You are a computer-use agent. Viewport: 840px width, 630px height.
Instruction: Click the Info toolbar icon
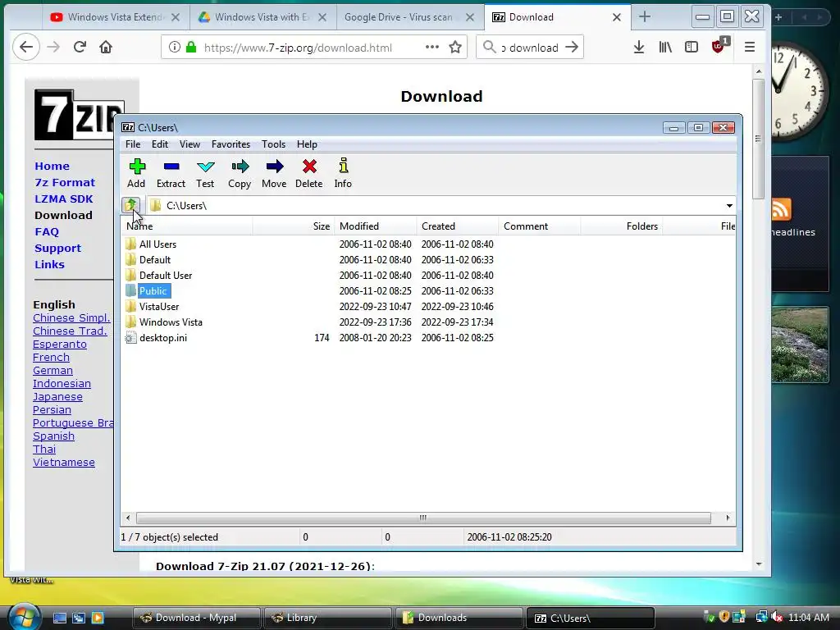coord(343,174)
